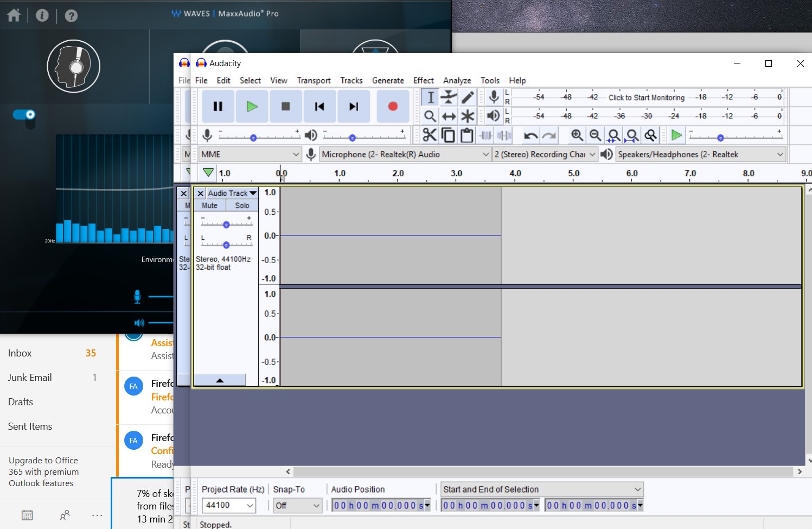This screenshot has height=529, width=812.
Task: Skip to End of the project
Action: click(354, 106)
